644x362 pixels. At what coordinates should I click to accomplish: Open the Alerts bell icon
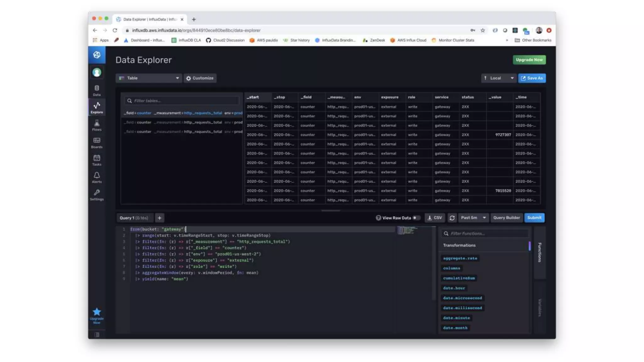point(97,177)
